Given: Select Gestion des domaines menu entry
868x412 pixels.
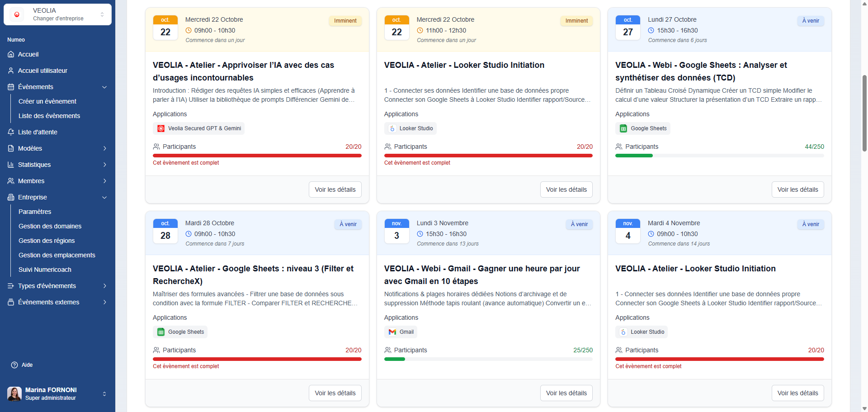Looking at the screenshot, I should pyautogui.click(x=50, y=226).
